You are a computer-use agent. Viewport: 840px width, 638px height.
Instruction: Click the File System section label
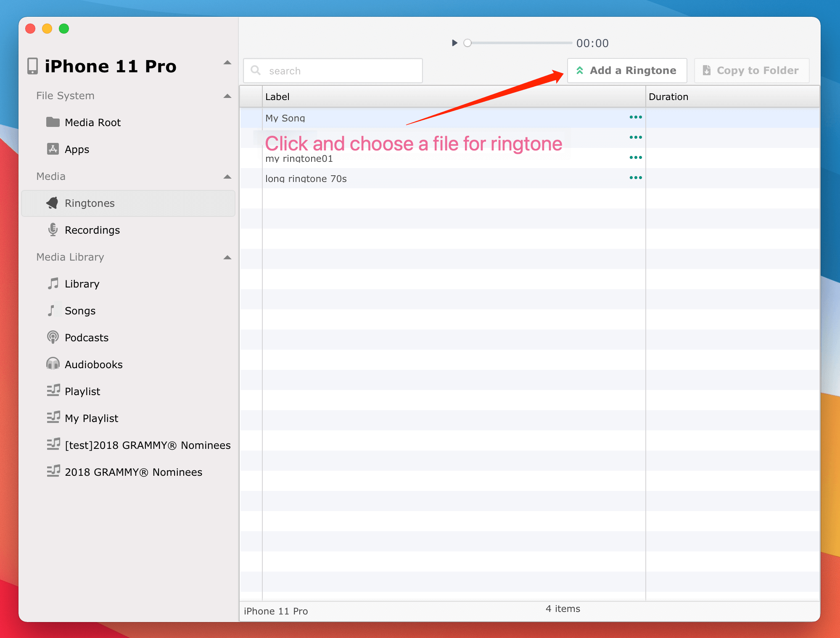pos(65,96)
